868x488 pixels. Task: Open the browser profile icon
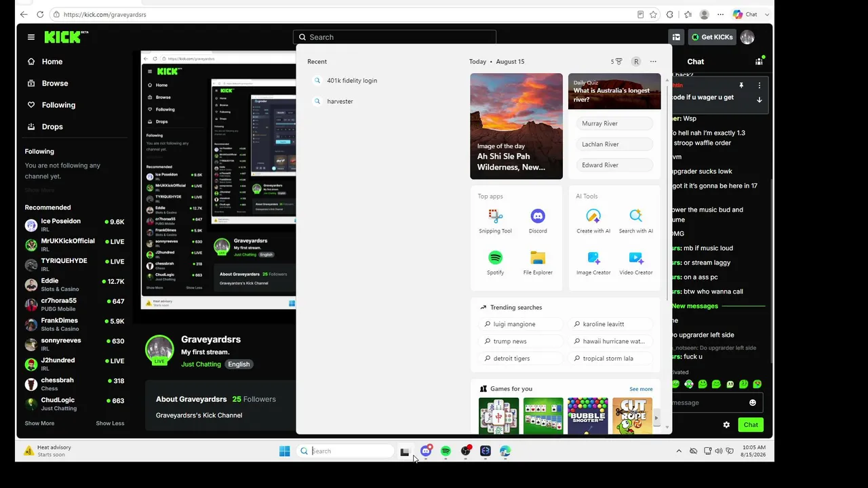(705, 14)
